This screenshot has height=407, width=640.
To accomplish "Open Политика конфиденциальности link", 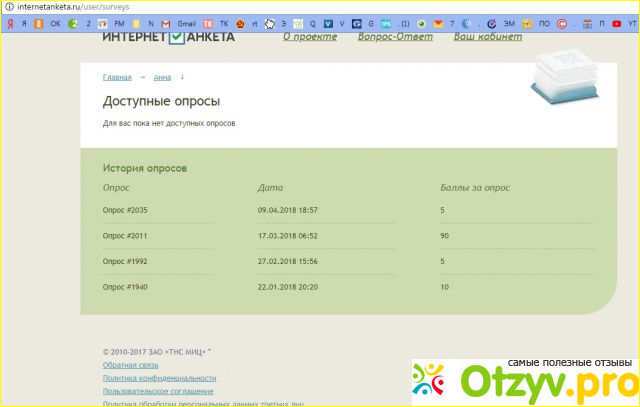I will tap(159, 378).
